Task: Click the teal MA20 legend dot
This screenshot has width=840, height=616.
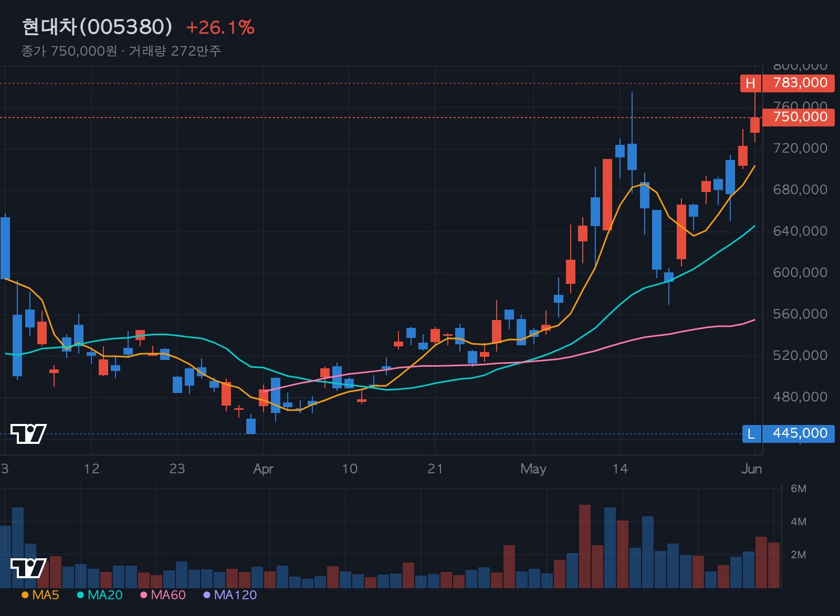Action: pos(80,595)
